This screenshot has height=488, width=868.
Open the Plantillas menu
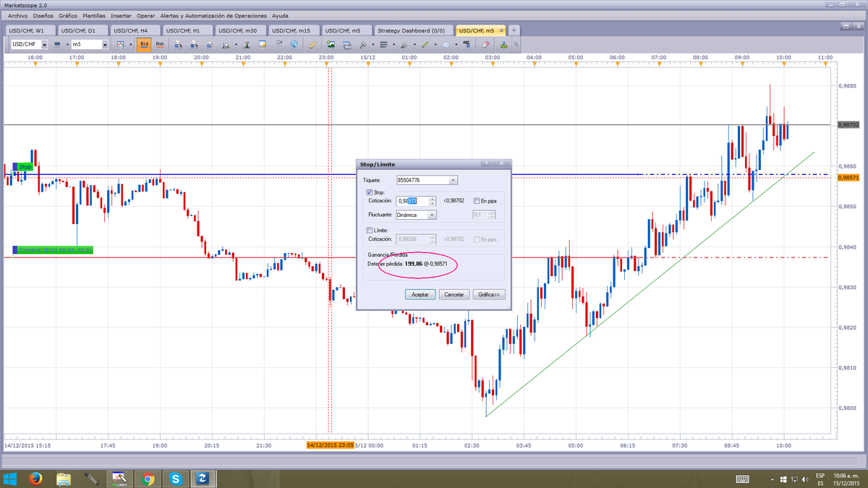pyautogui.click(x=94, y=15)
